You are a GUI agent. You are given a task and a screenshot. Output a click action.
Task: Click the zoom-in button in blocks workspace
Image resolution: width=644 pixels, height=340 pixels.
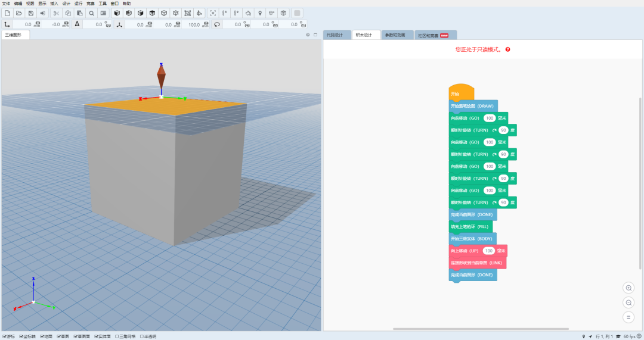(628, 288)
